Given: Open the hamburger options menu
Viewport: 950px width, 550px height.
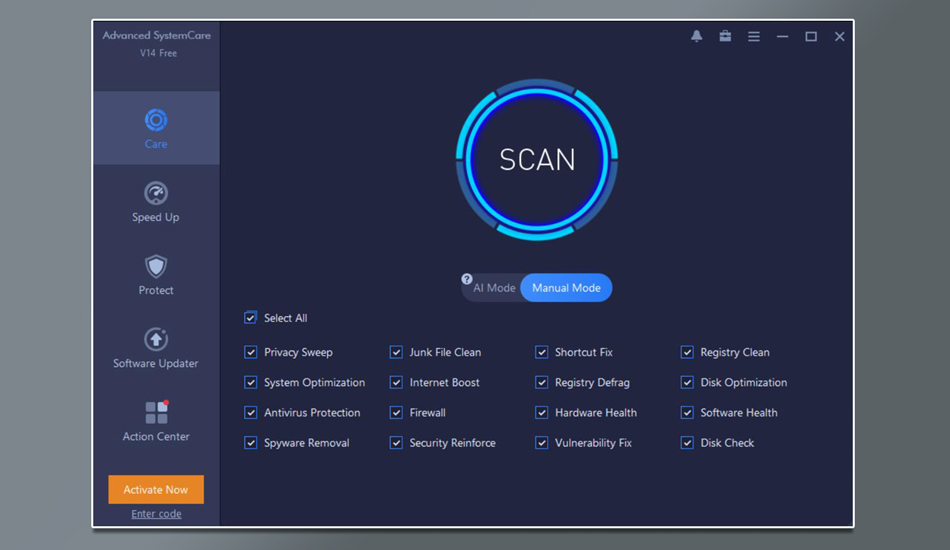Looking at the screenshot, I should (754, 36).
